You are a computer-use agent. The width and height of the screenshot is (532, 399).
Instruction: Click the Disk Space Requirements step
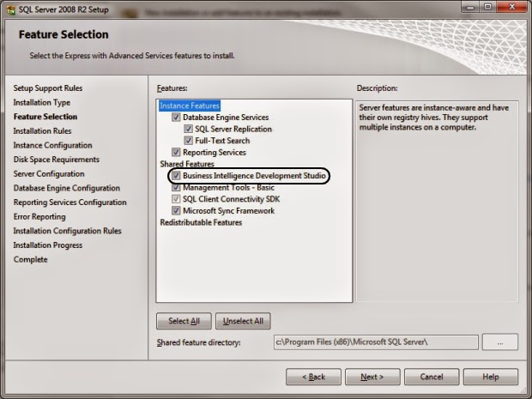coord(57,160)
